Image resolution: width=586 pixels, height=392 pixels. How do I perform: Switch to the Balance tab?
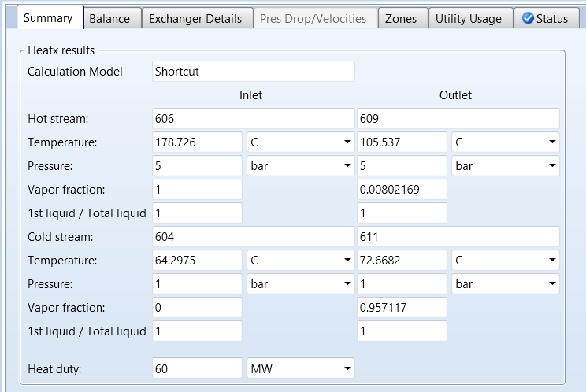(109, 18)
